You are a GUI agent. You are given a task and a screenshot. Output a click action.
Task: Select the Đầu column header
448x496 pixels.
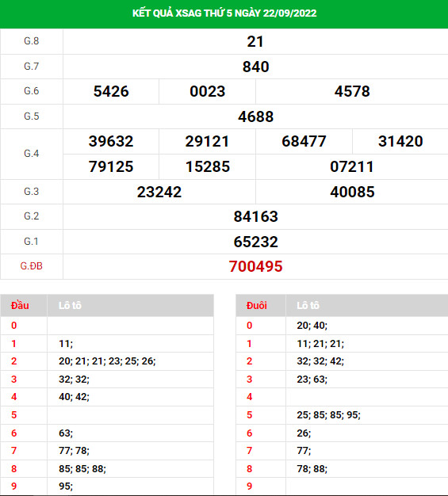[20, 306]
